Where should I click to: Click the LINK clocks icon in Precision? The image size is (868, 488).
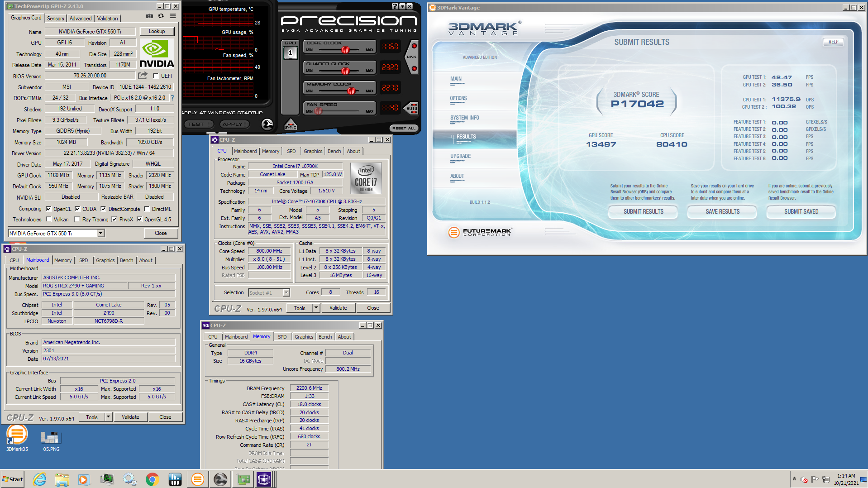point(412,57)
